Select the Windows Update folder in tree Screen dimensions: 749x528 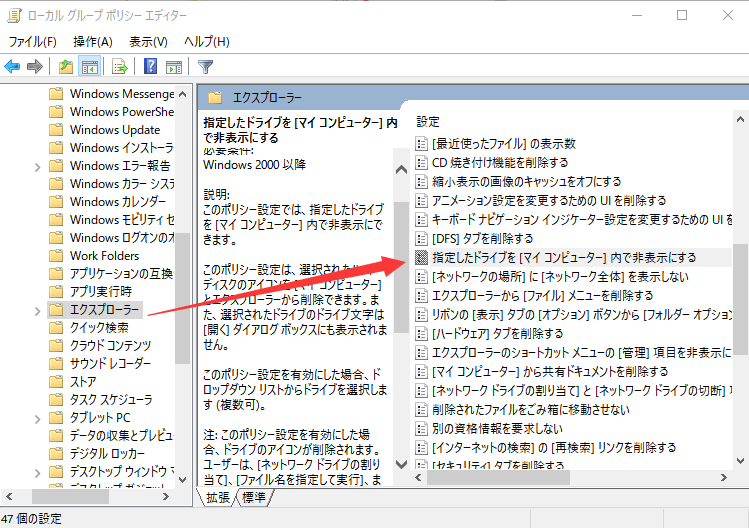click(115, 130)
